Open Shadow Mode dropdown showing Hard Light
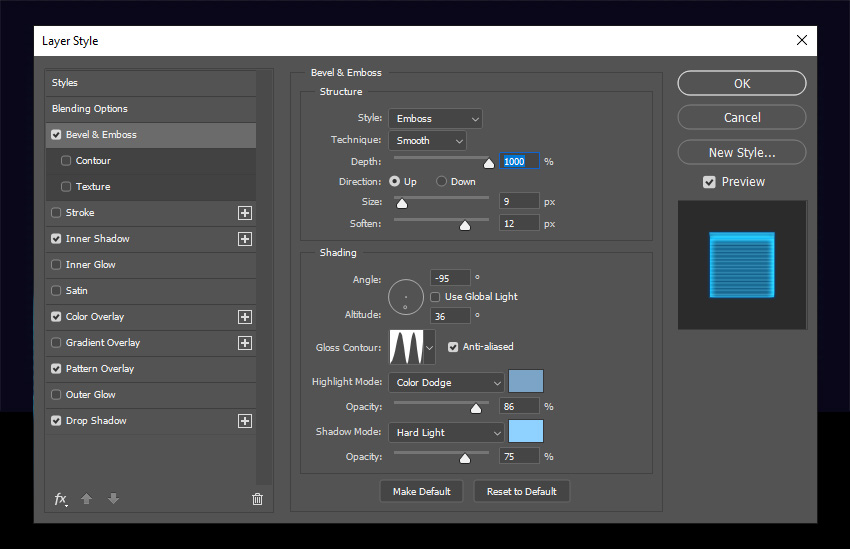This screenshot has height=549, width=850. coord(446,432)
